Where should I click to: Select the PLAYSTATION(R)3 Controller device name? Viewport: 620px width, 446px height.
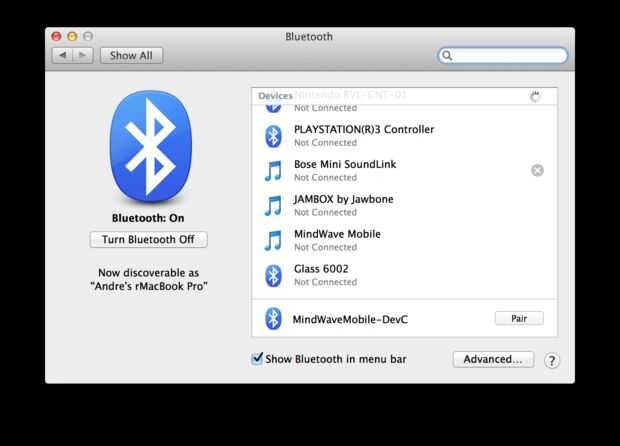364,129
